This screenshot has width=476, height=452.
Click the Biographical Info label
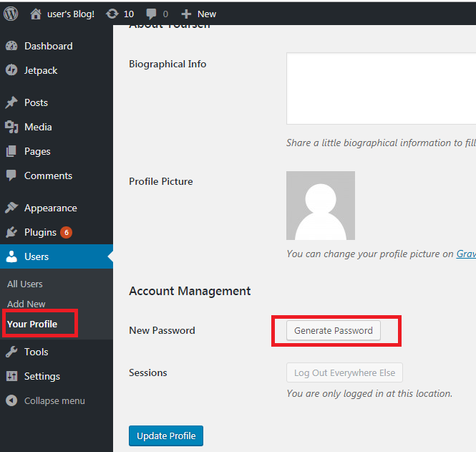click(x=167, y=64)
